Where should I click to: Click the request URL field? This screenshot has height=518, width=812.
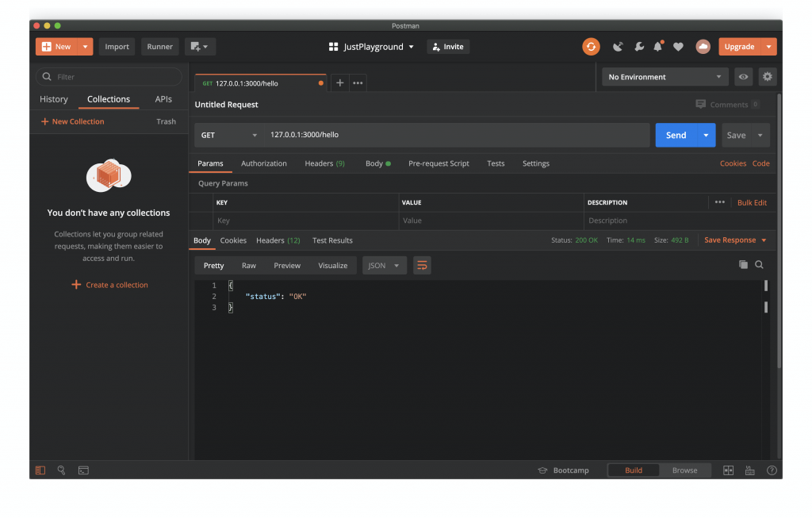pyautogui.click(x=457, y=135)
